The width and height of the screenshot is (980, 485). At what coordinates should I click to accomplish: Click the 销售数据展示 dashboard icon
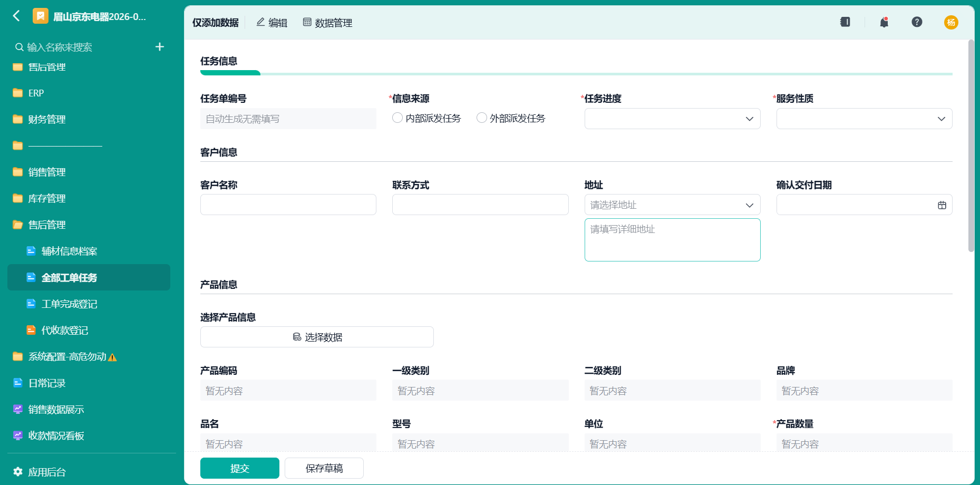pos(18,409)
